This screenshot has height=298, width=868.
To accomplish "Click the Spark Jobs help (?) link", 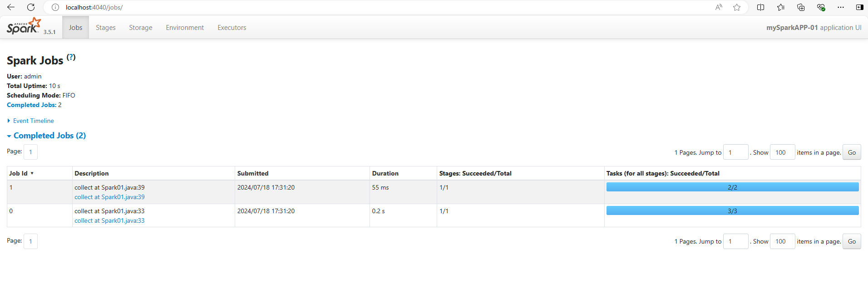I will (x=71, y=57).
